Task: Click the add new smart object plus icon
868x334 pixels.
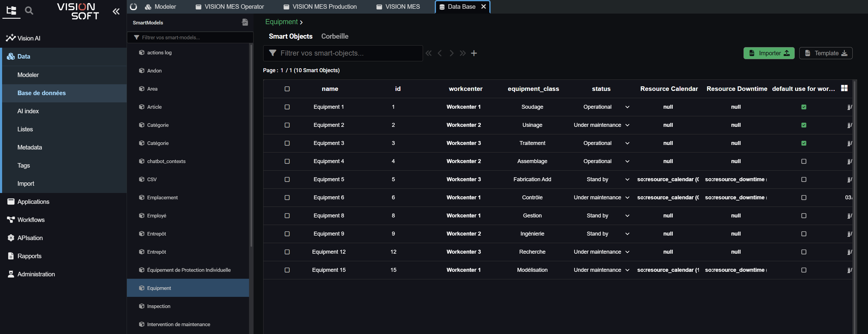Action: (474, 53)
